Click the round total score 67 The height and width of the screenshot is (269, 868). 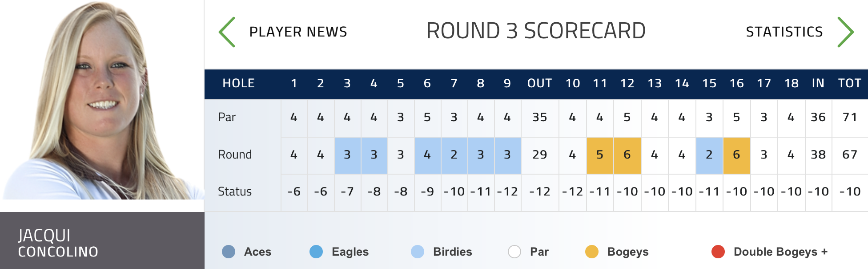(x=849, y=155)
